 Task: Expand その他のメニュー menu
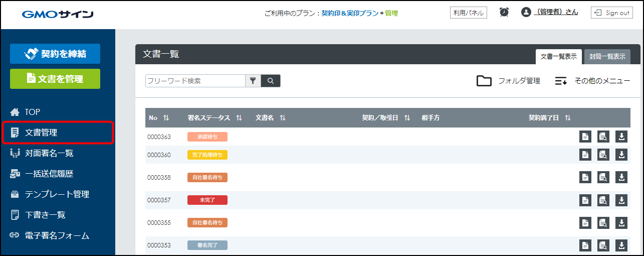[x=592, y=81]
